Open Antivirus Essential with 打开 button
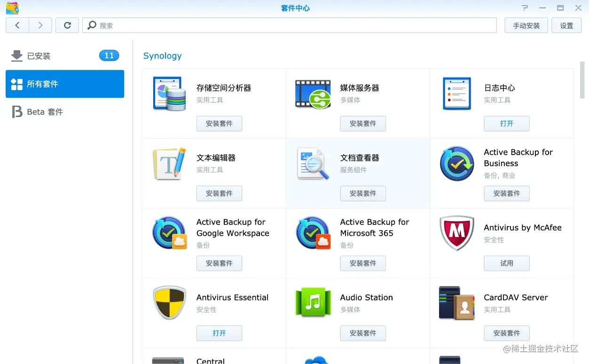The image size is (589, 364). pyautogui.click(x=219, y=333)
